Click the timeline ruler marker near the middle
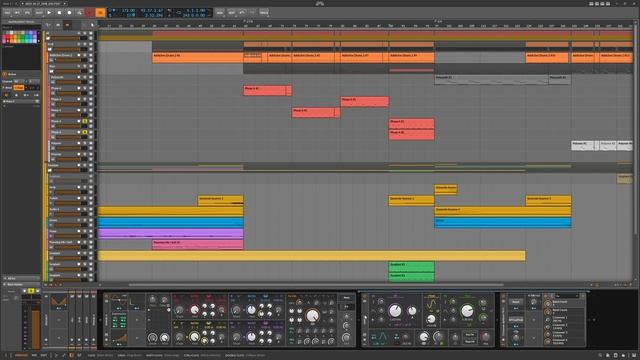 (x=390, y=25)
